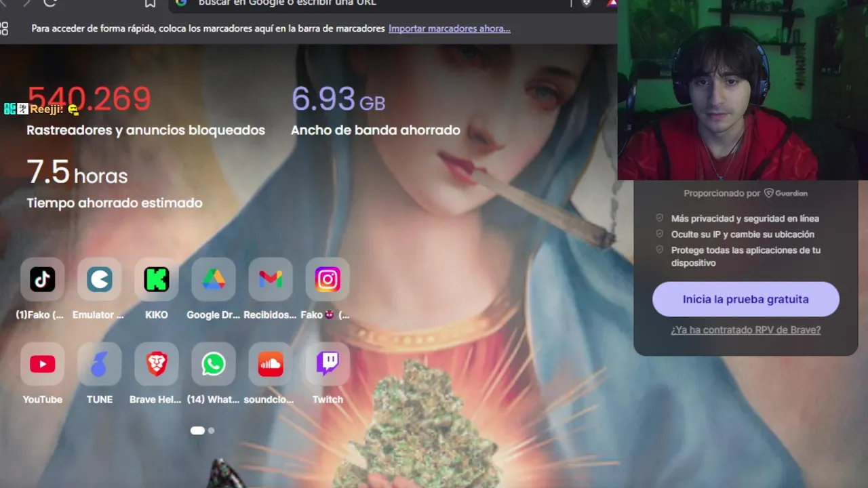The width and height of the screenshot is (868, 488).
Task: Click 'Tiempo ahorrado estimado' label
Action: (x=115, y=203)
